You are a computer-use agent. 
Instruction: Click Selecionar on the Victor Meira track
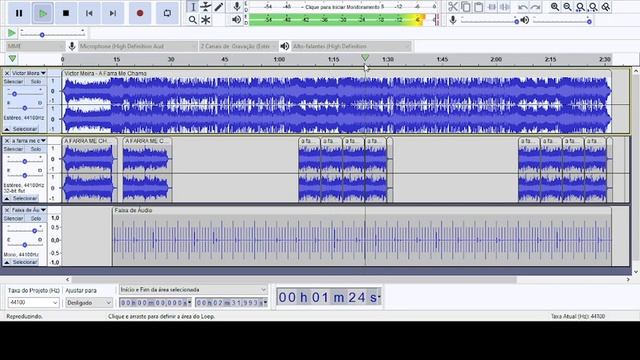(25, 129)
